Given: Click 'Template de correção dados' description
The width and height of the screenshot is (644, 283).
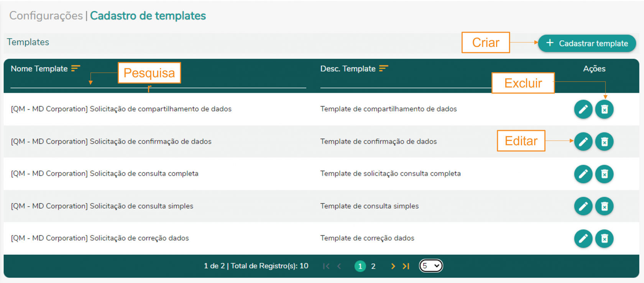Looking at the screenshot, I should [367, 238].
